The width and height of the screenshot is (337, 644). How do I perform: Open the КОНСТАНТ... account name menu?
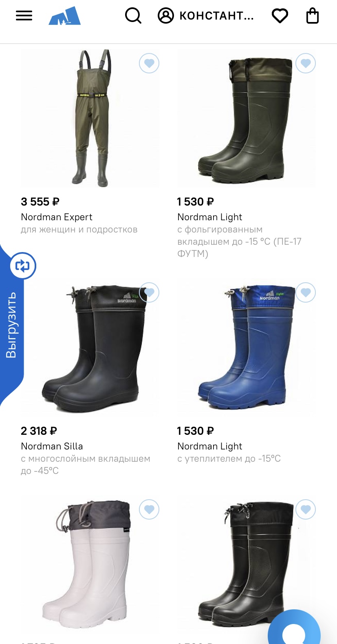[x=216, y=16]
